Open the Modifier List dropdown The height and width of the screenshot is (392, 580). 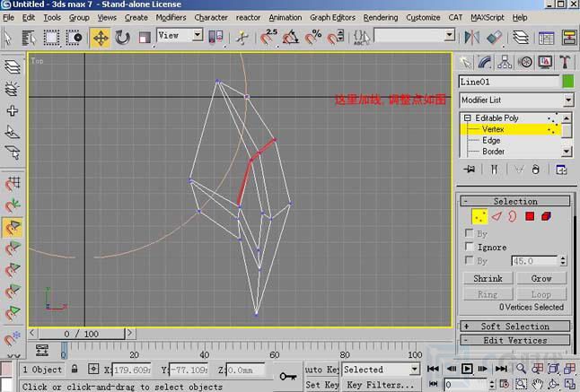568,100
